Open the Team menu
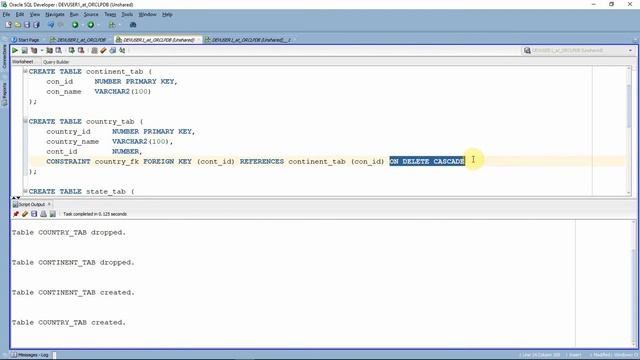The image size is (640, 360). [110, 14]
